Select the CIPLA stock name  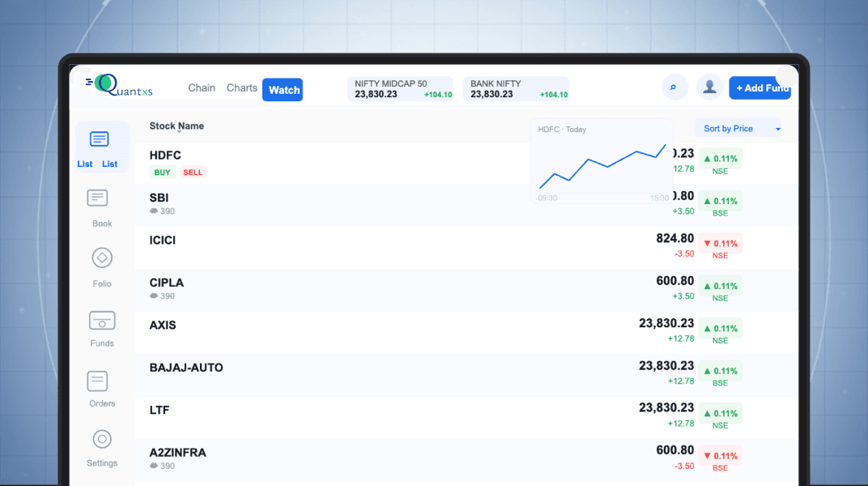(x=167, y=283)
